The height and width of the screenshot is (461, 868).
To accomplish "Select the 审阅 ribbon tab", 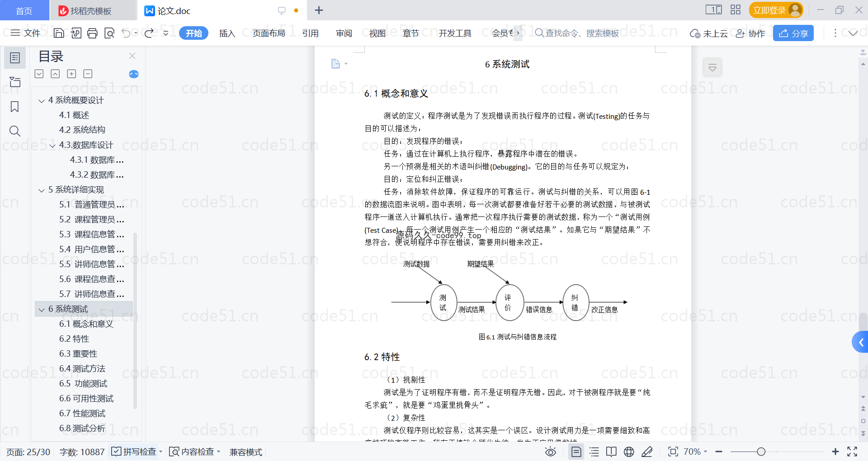I will (344, 33).
